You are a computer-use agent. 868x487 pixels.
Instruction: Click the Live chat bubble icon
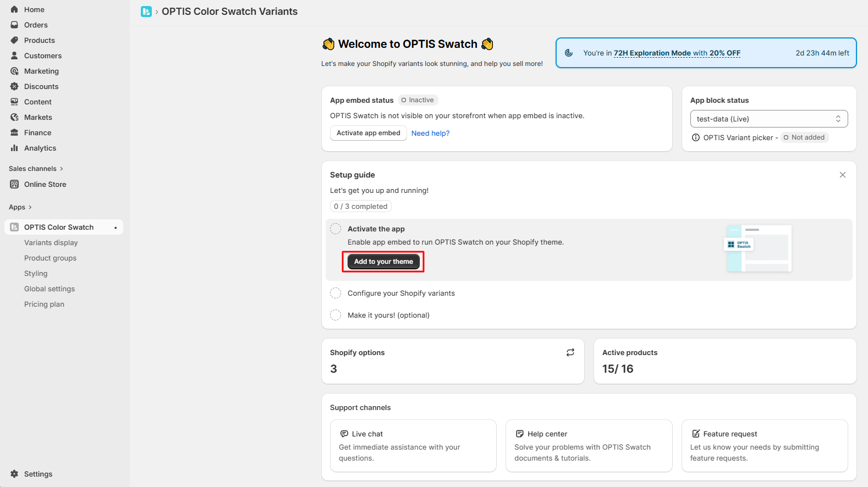tap(344, 434)
